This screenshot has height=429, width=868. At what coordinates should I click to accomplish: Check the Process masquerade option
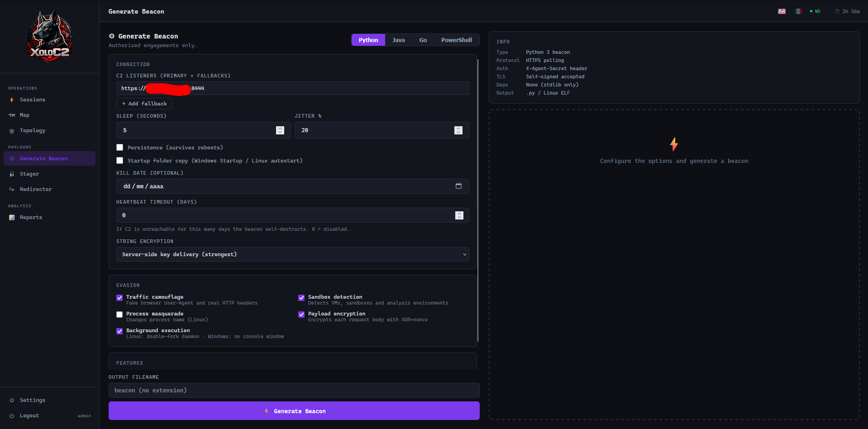(119, 314)
